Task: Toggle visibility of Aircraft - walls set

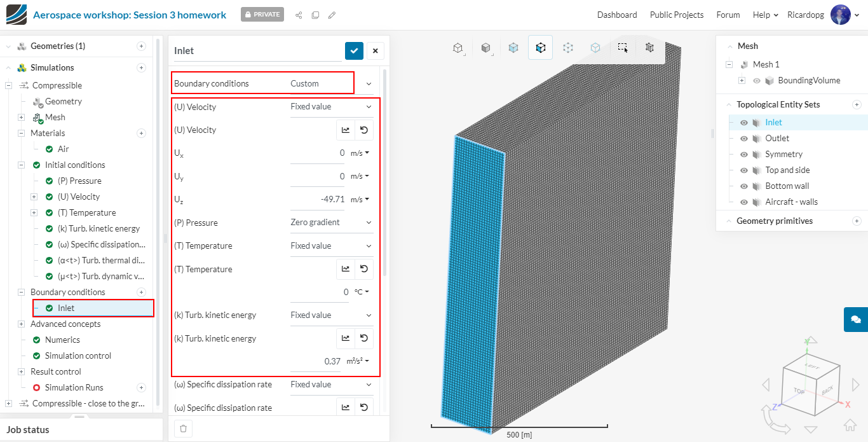Action: (743, 202)
